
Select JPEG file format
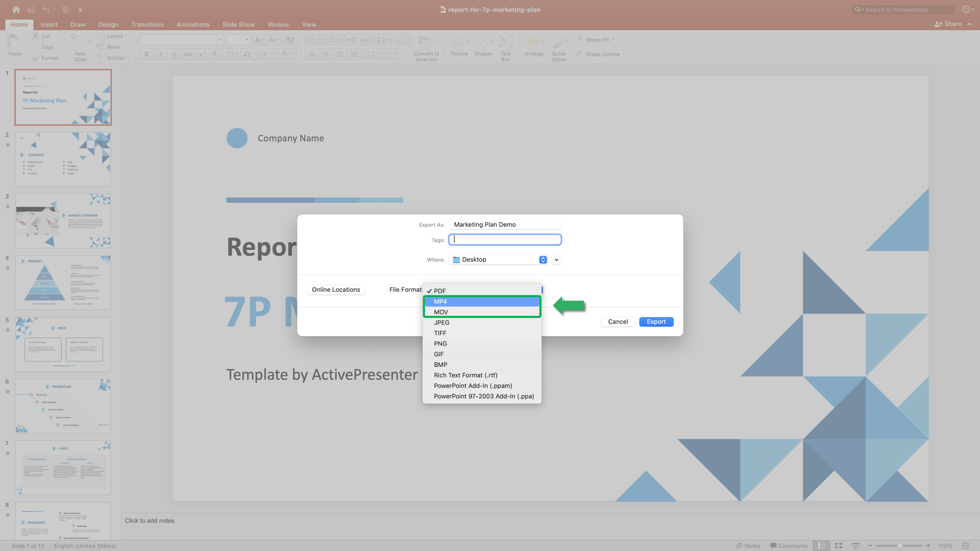482,322
